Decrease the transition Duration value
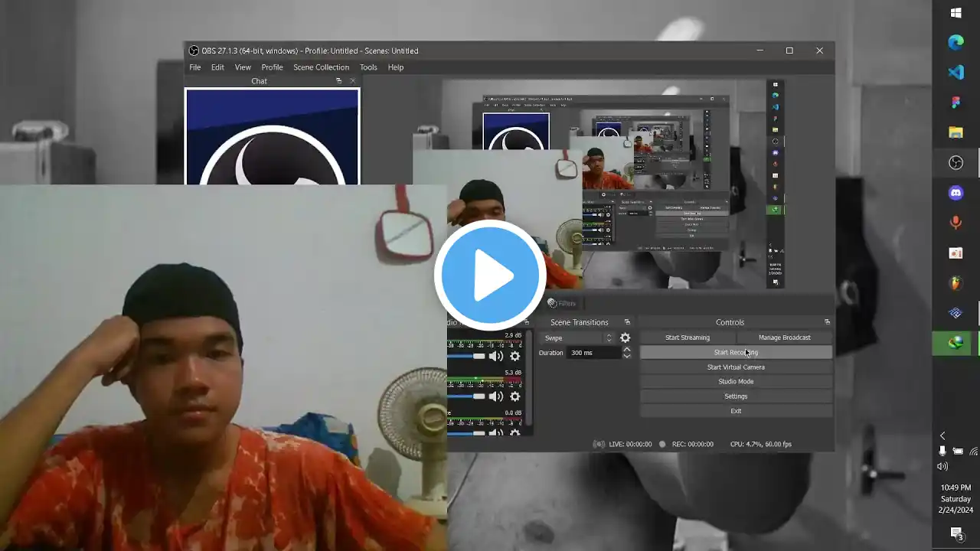 pos(627,356)
